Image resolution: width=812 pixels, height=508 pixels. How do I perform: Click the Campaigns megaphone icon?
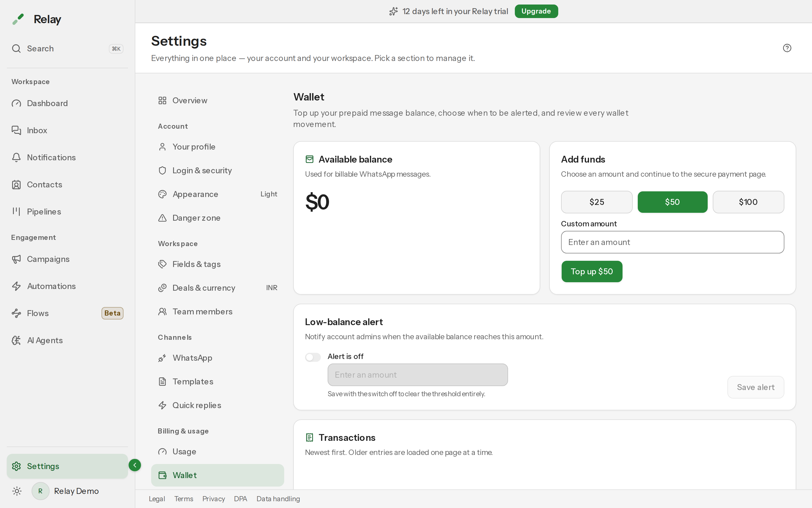pos(16,259)
